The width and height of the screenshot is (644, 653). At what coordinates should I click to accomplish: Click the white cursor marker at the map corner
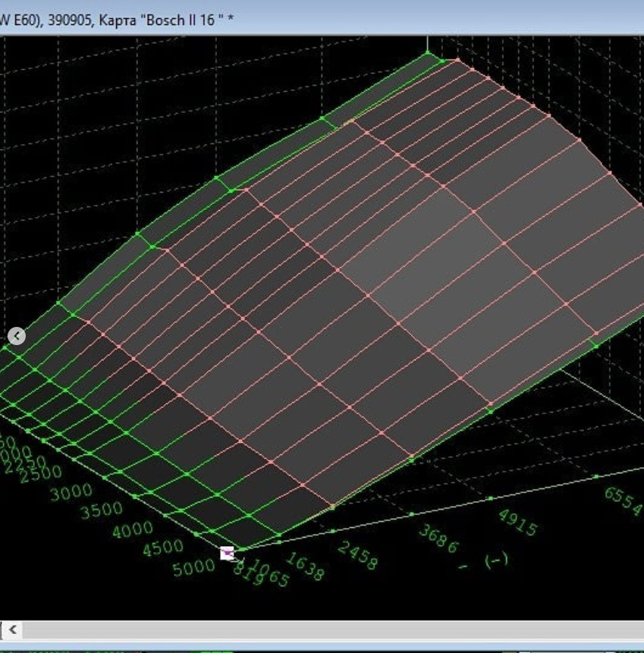point(227,554)
